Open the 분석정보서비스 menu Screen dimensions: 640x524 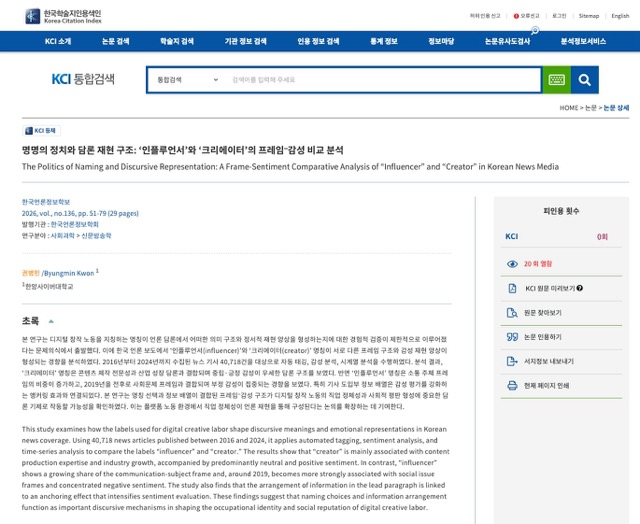tap(583, 41)
